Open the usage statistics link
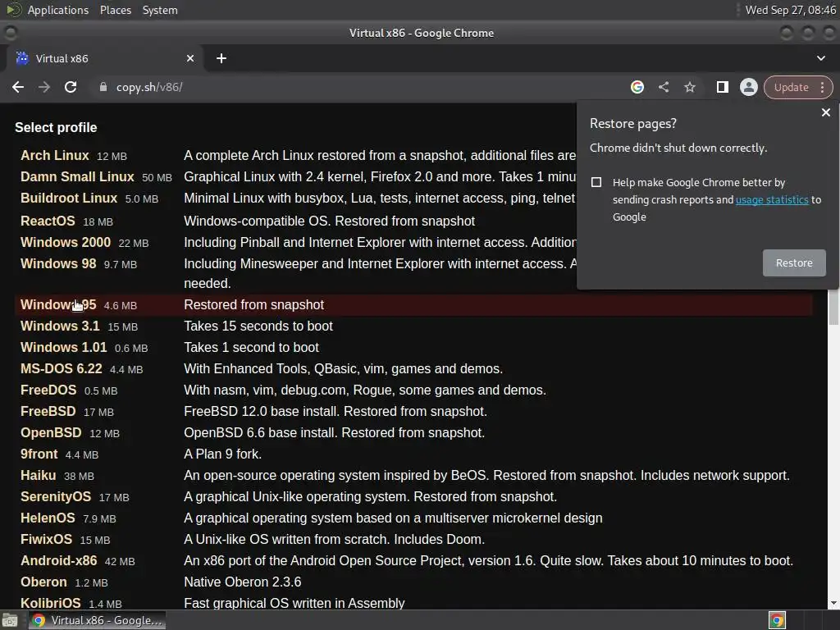 (772, 200)
